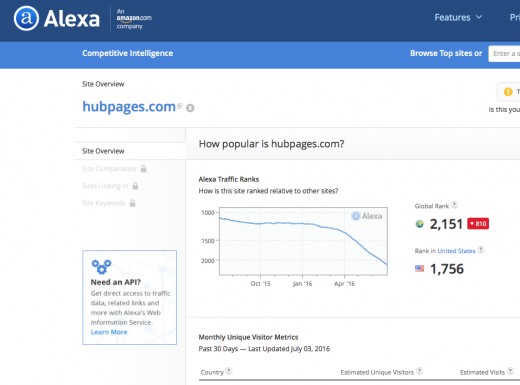
Task: Open the United States rank link
Action: [456, 251]
